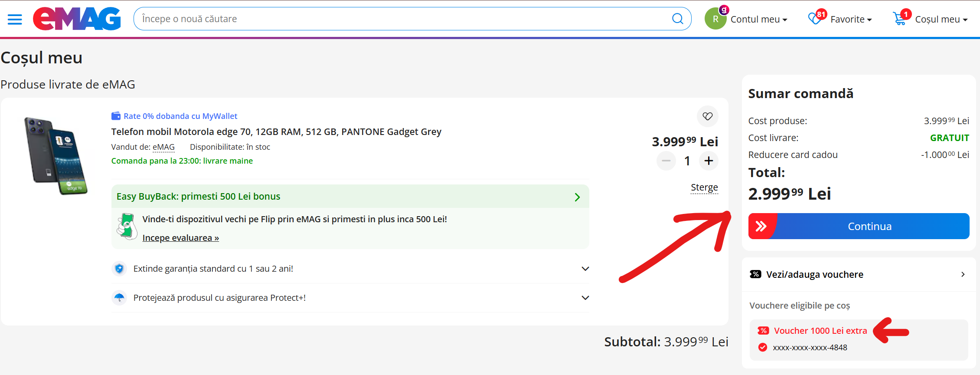This screenshot has height=375, width=980.
Task: Increase quantity with plus button
Action: 709,161
